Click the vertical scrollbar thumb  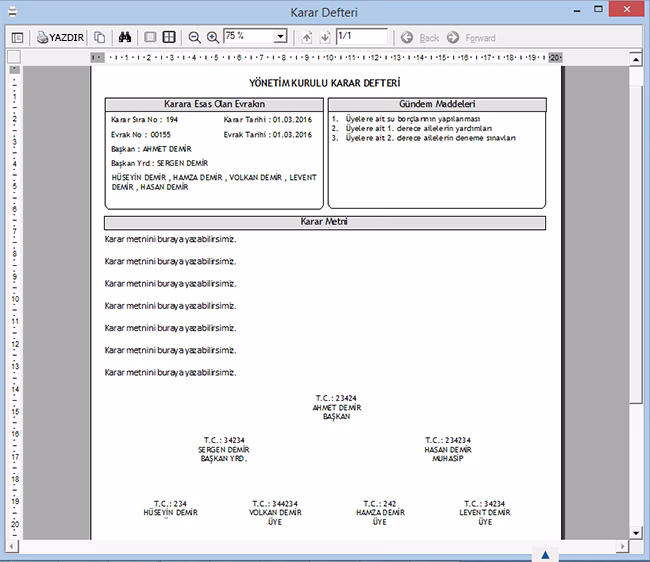point(635,245)
